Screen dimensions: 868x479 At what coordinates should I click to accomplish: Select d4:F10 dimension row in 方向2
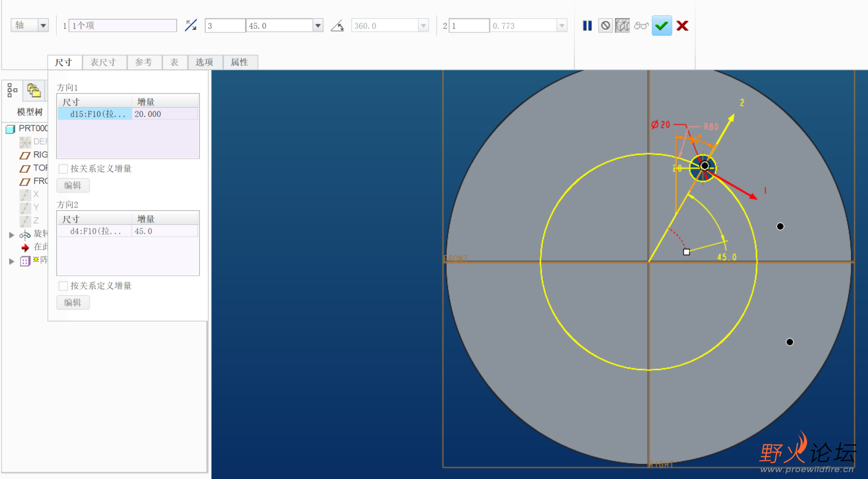95,231
